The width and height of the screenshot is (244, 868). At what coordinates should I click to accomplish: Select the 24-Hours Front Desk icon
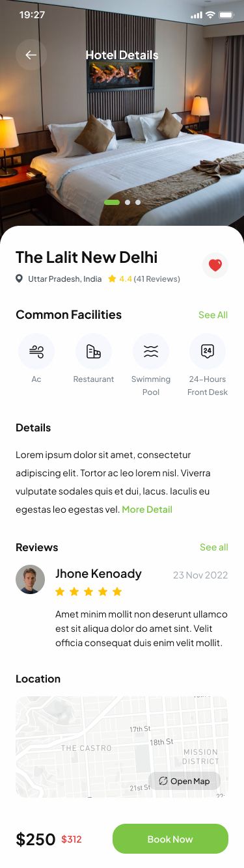point(208,351)
